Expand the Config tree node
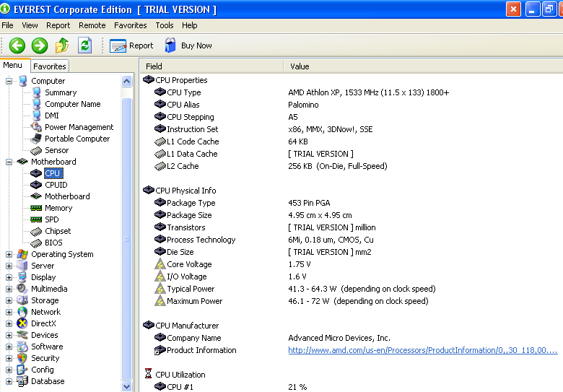The image size is (563, 392). click(x=9, y=370)
